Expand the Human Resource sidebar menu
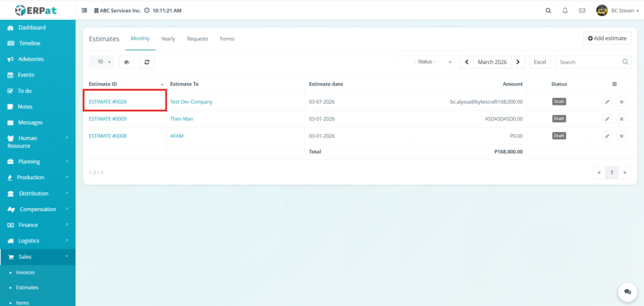 [x=38, y=141]
